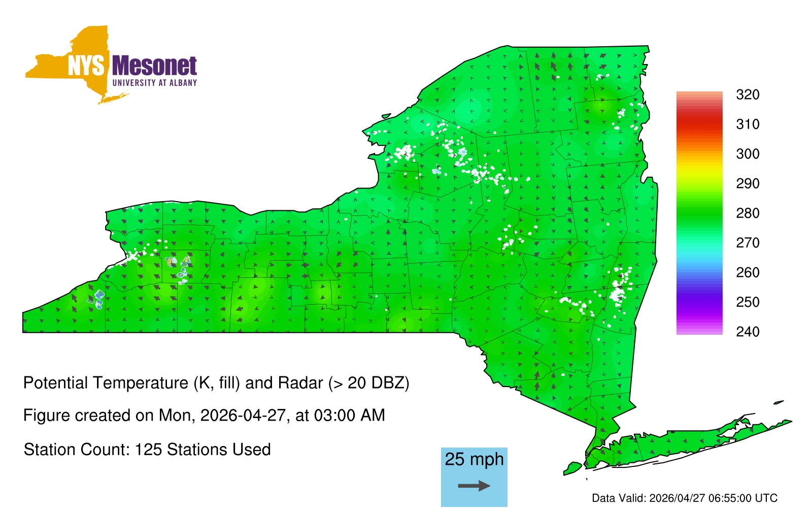Click the gray 25 mph reference arrow
This screenshot has width=812, height=508.
[474, 486]
